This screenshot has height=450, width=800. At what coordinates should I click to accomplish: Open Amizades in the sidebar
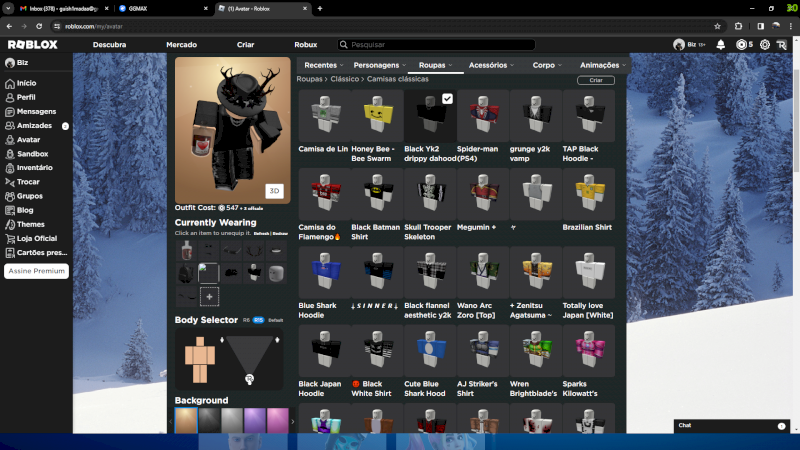[35, 126]
